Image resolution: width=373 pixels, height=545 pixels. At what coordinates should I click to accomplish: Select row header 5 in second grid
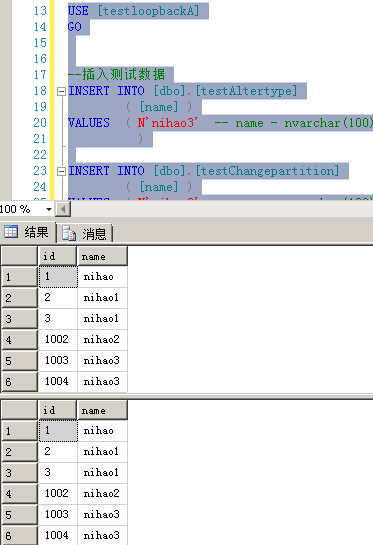click(x=19, y=515)
